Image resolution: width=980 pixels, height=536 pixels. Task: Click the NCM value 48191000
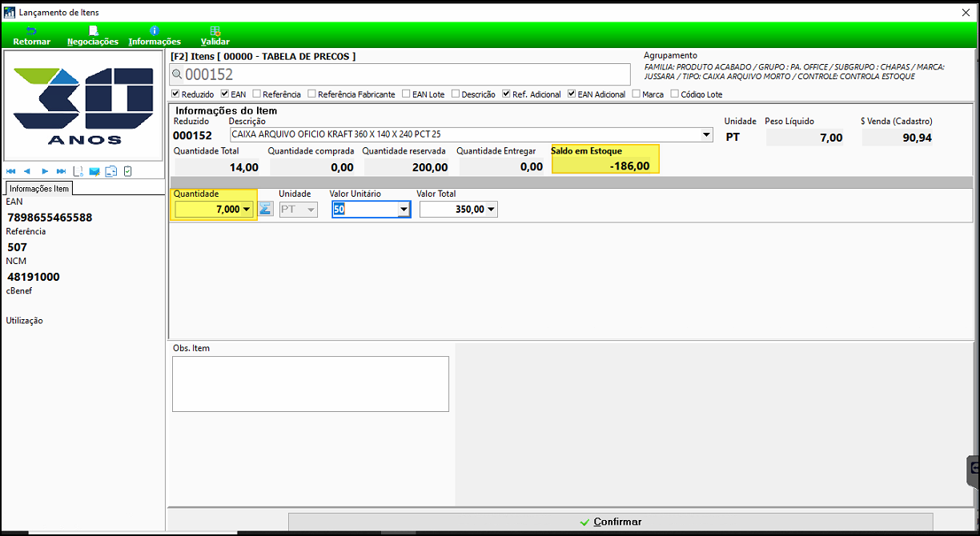34,277
